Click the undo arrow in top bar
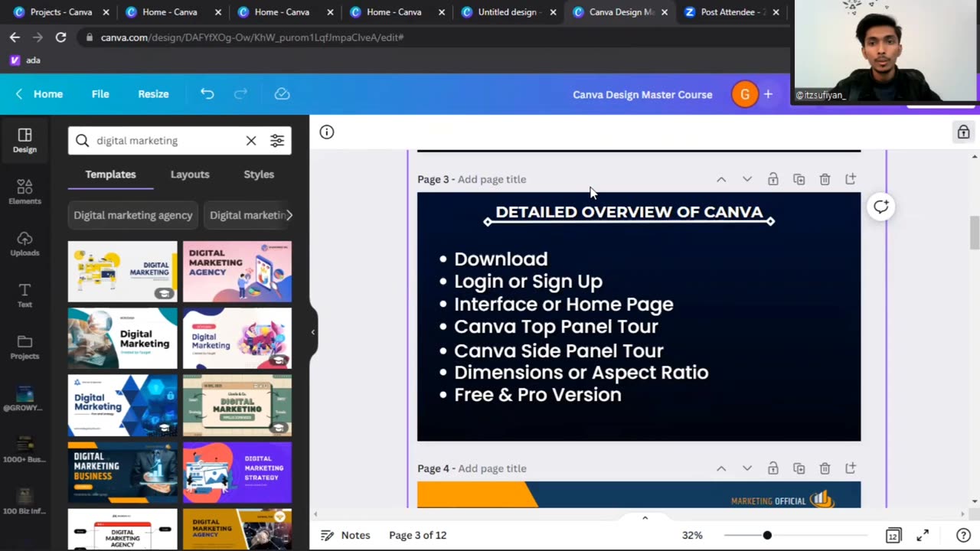This screenshot has height=551, width=980. (207, 93)
